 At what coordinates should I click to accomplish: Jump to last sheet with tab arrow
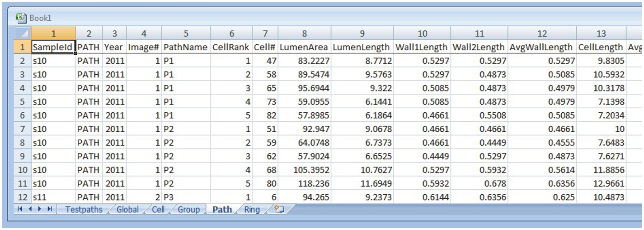point(50,209)
